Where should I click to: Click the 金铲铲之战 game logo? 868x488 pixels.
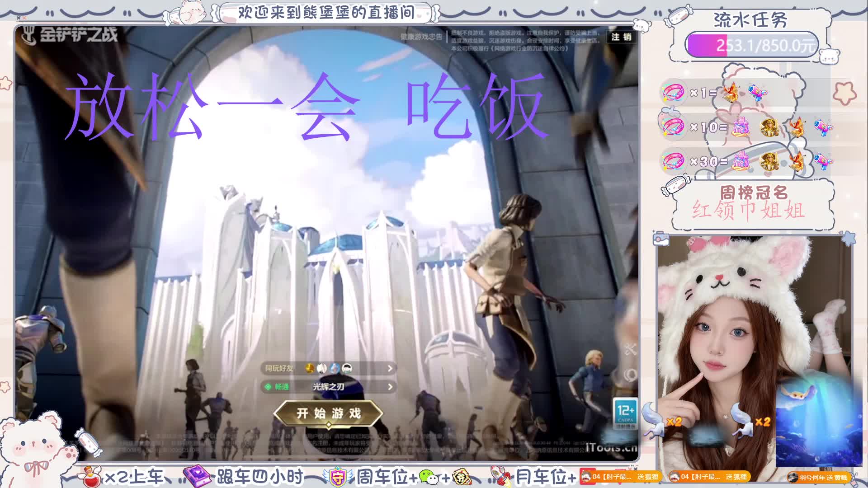[68, 35]
